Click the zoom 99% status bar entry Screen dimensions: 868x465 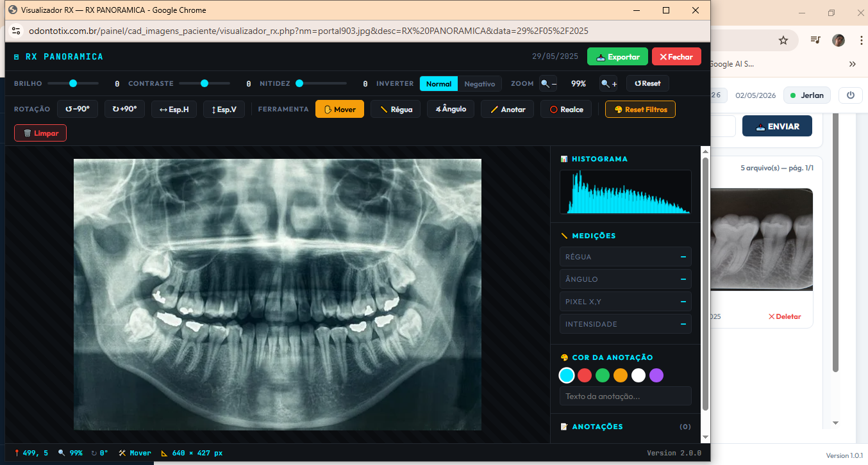click(x=71, y=453)
